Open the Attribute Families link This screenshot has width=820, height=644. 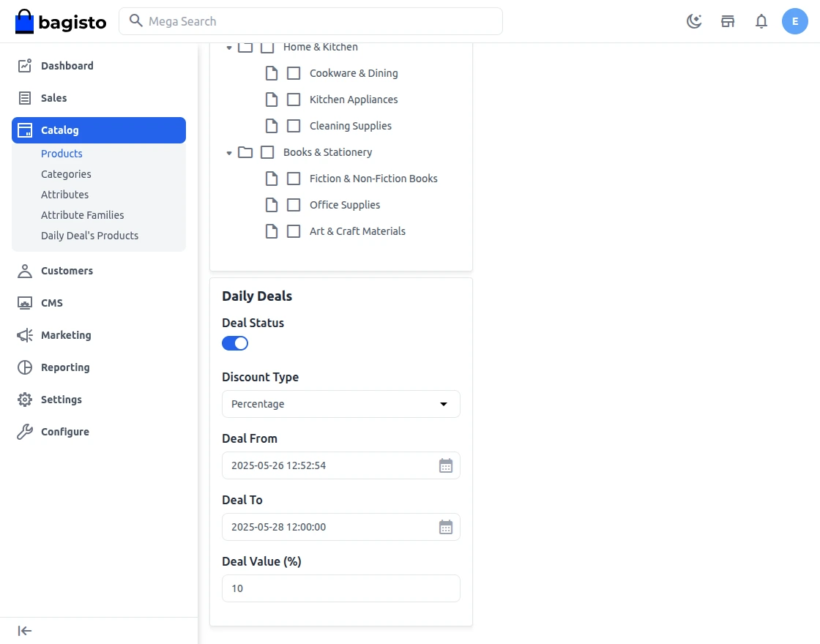83,215
